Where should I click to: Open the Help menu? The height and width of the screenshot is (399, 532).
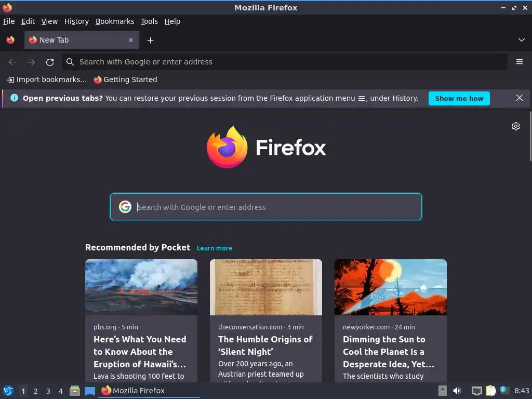172,21
